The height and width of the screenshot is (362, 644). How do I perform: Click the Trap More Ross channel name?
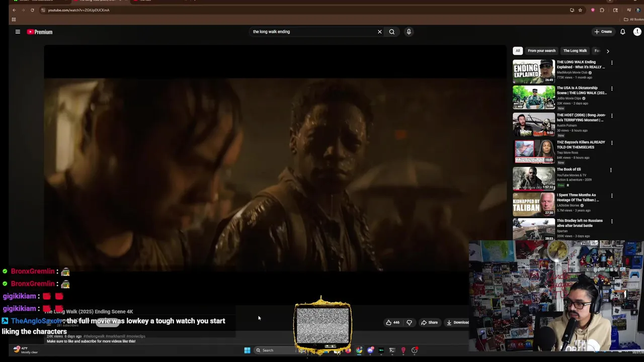(568, 152)
